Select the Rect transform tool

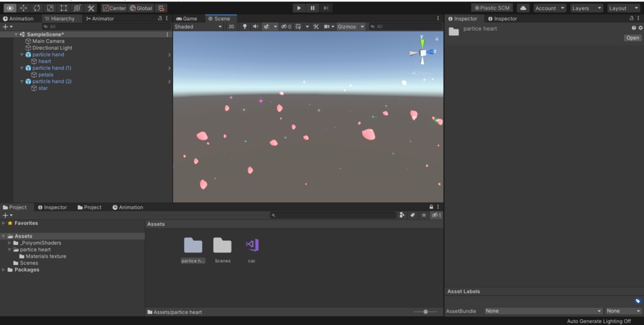(64, 8)
